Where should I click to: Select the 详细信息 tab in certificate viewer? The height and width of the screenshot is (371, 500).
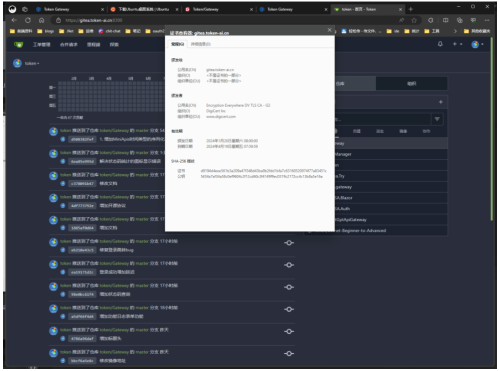click(x=200, y=44)
